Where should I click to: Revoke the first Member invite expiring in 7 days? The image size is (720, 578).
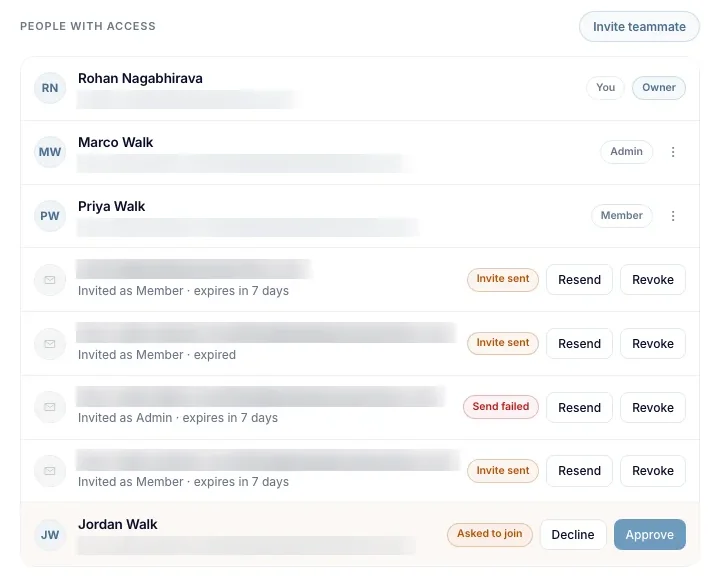(652, 280)
